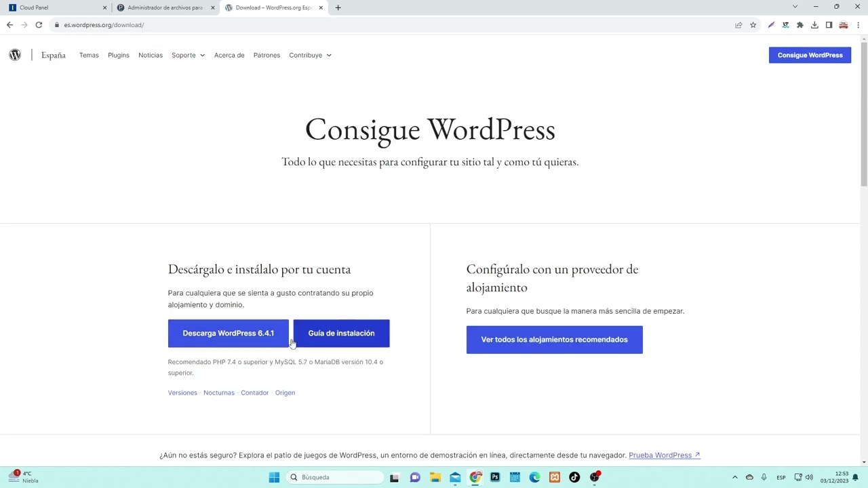
Task: Go back with the browser back arrow
Action: pos(9,25)
